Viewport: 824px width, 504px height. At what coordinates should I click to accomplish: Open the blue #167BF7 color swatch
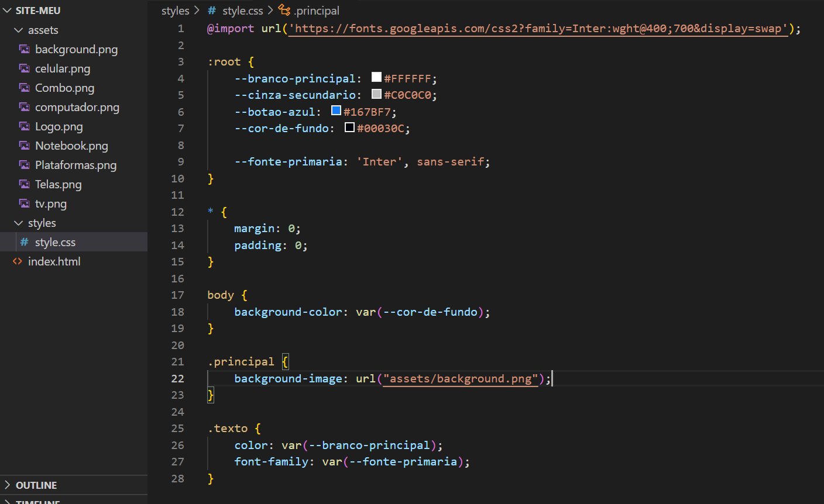point(336,111)
